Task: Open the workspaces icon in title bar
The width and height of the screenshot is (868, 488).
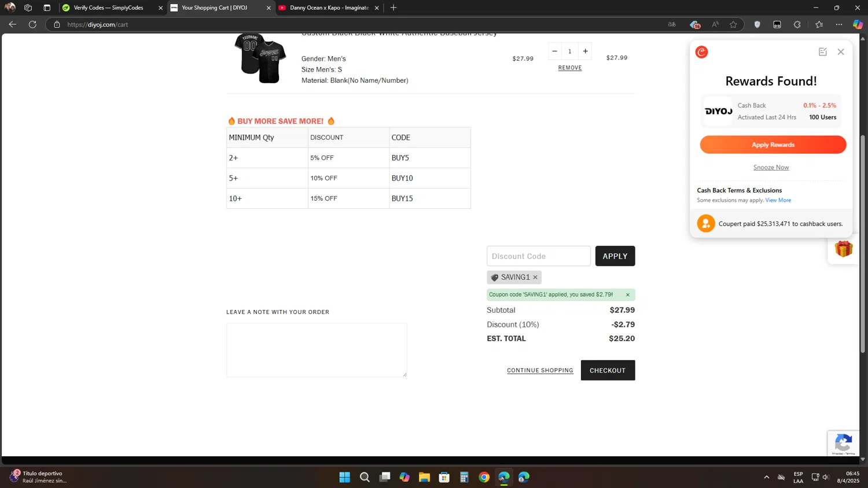Action: [x=28, y=8]
